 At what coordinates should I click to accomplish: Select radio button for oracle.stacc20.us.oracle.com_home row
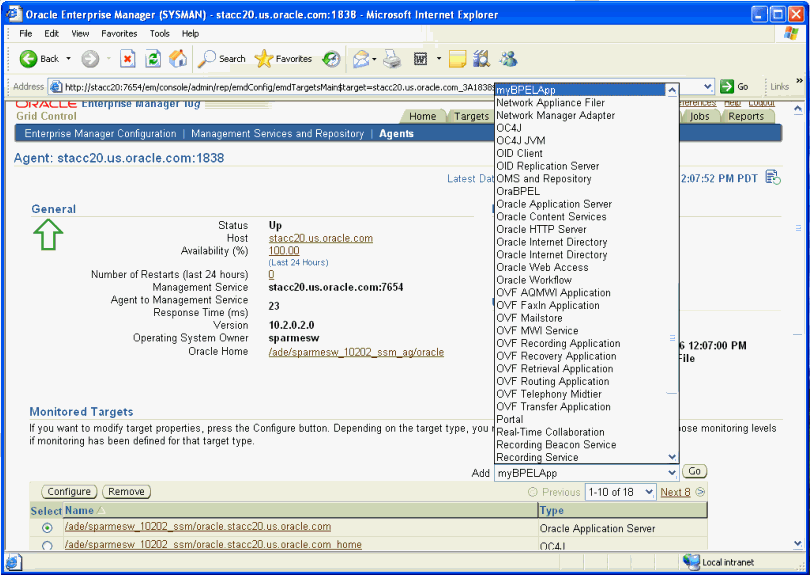tap(47, 546)
